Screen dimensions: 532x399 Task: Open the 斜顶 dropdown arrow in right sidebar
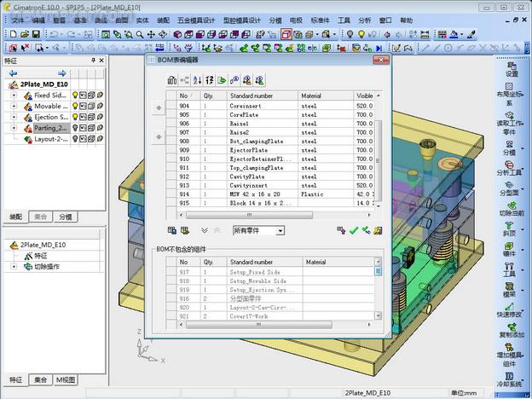coord(523,229)
